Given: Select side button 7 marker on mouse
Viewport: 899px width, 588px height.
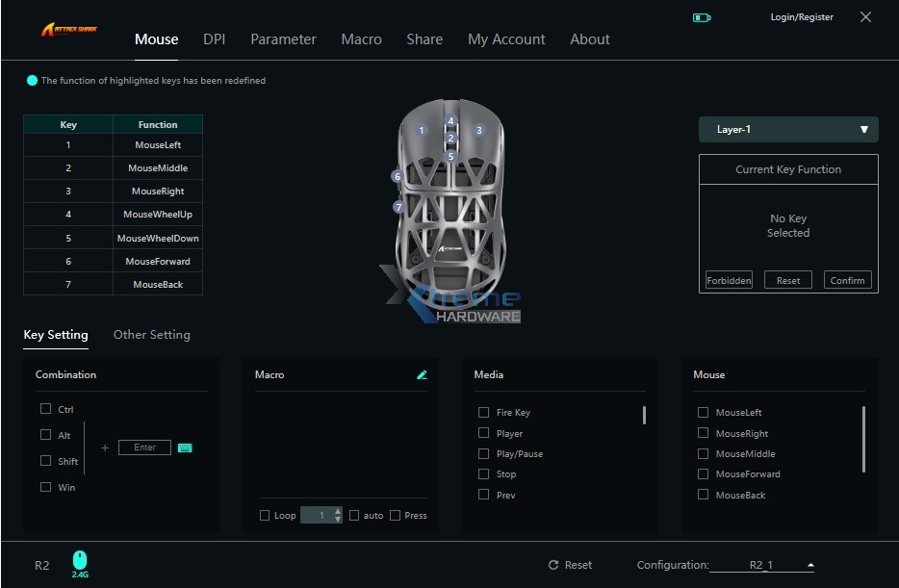Looking at the screenshot, I should [x=398, y=207].
